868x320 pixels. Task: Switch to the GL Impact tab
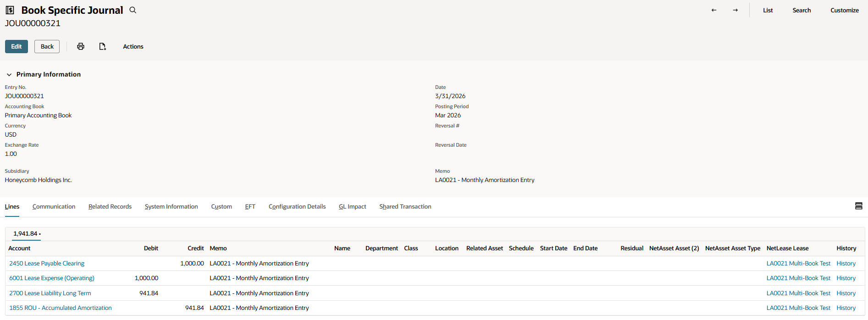click(352, 207)
